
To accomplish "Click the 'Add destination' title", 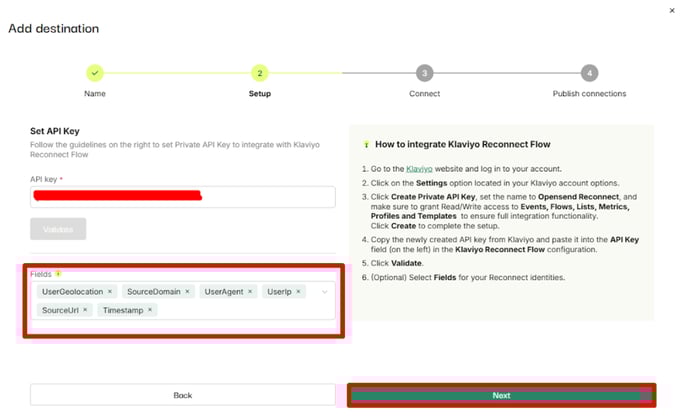I will [54, 29].
